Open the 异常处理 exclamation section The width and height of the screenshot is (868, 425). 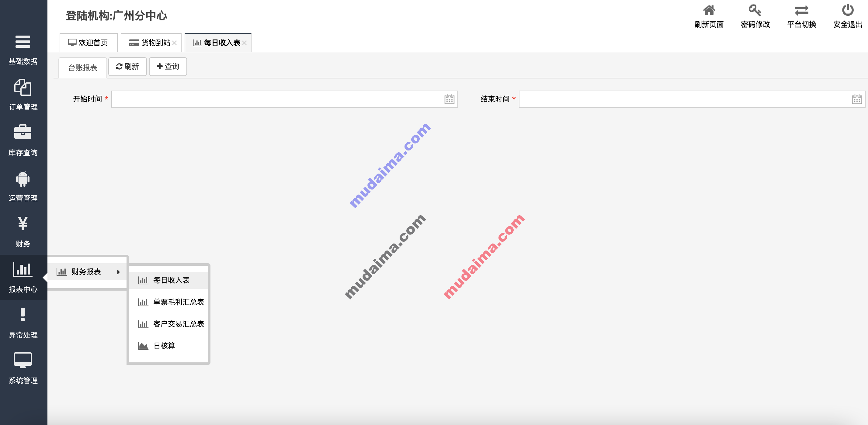[23, 323]
